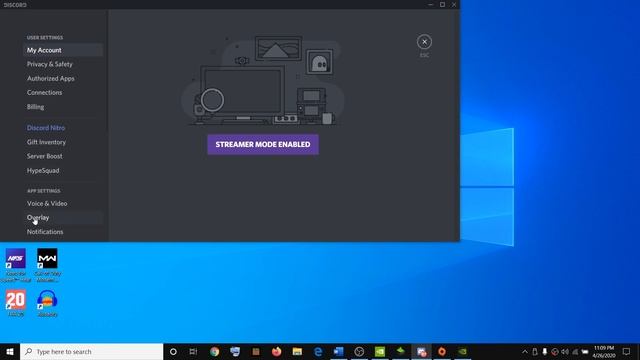This screenshot has width=640, height=360.
Task: Click the 'Type here to search' box
Action: pyautogui.click(x=91, y=351)
